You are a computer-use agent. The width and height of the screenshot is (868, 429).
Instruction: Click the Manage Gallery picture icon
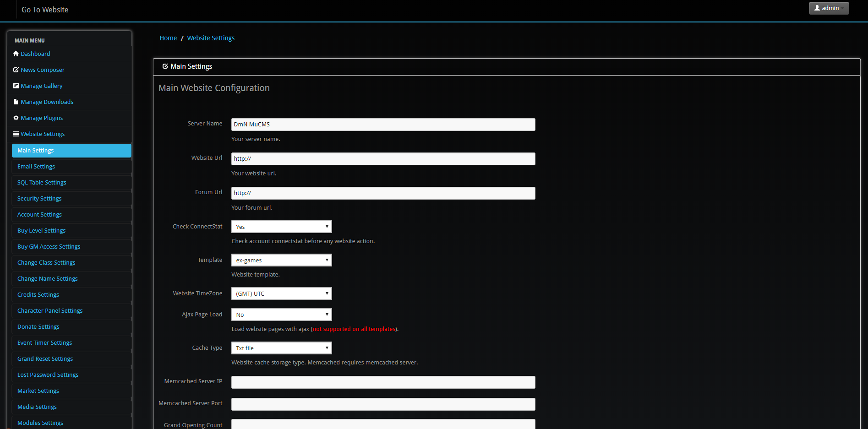click(x=16, y=86)
